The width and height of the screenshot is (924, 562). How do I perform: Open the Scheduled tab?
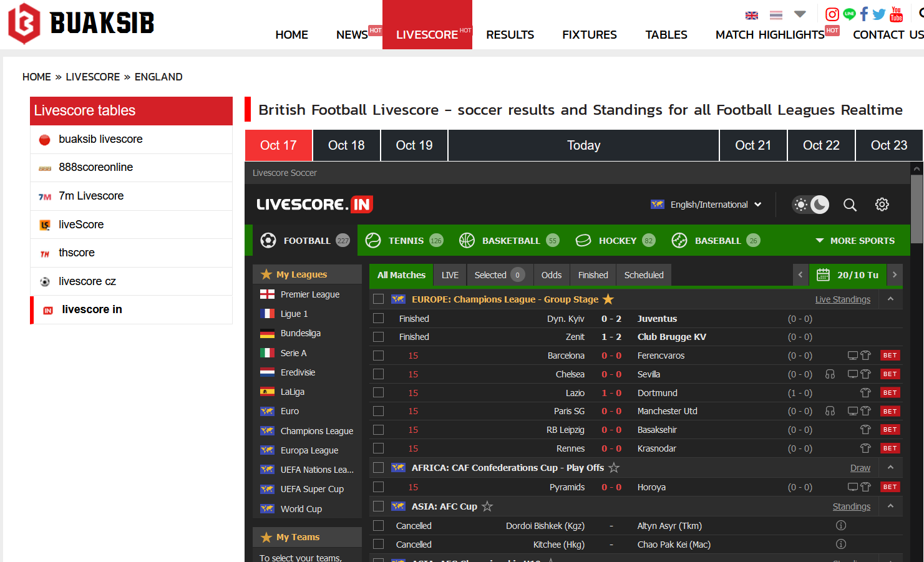(x=644, y=274)
